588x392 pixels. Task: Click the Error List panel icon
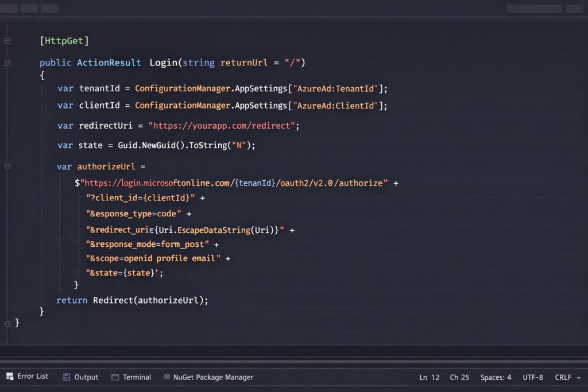pyautogui.click(x=10, y=377)
